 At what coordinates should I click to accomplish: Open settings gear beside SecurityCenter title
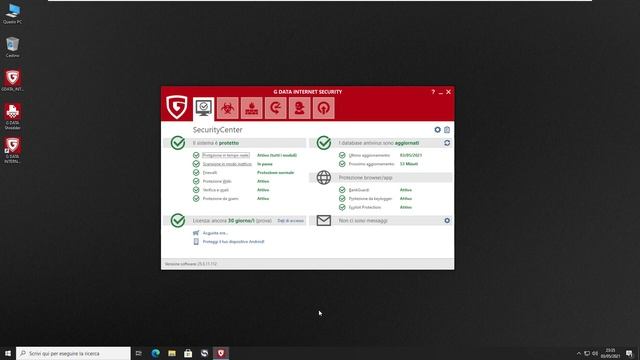point(438,130)
